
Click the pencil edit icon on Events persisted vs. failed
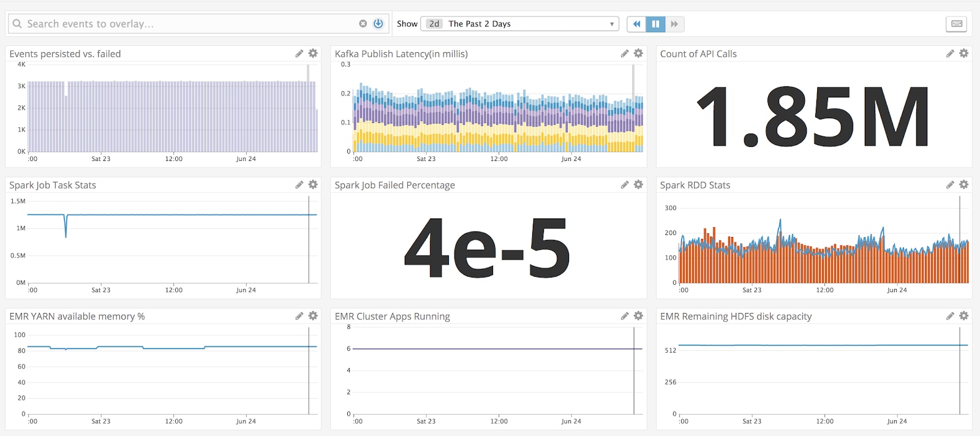click(x=299, y=54)
